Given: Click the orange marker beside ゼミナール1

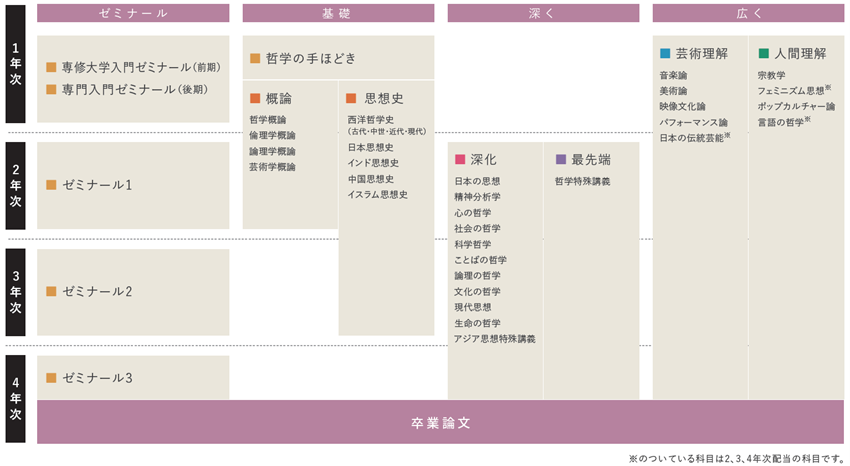Looking at the screenshot, I should point(51,185).
